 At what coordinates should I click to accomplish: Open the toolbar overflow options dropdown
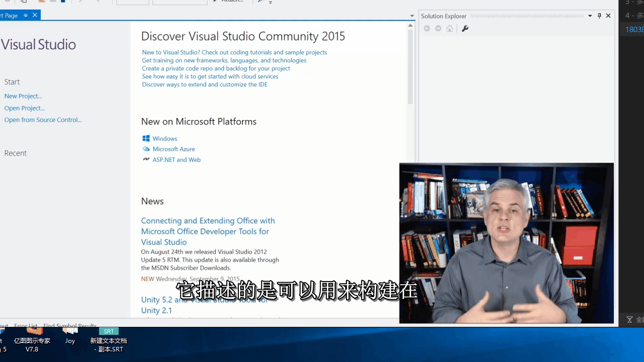(270, 2)
